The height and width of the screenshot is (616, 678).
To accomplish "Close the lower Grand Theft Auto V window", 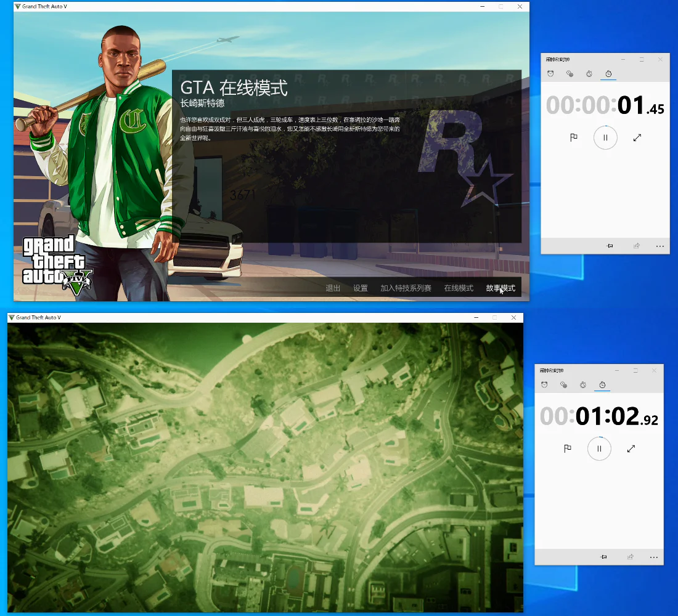I will point(513,317).
